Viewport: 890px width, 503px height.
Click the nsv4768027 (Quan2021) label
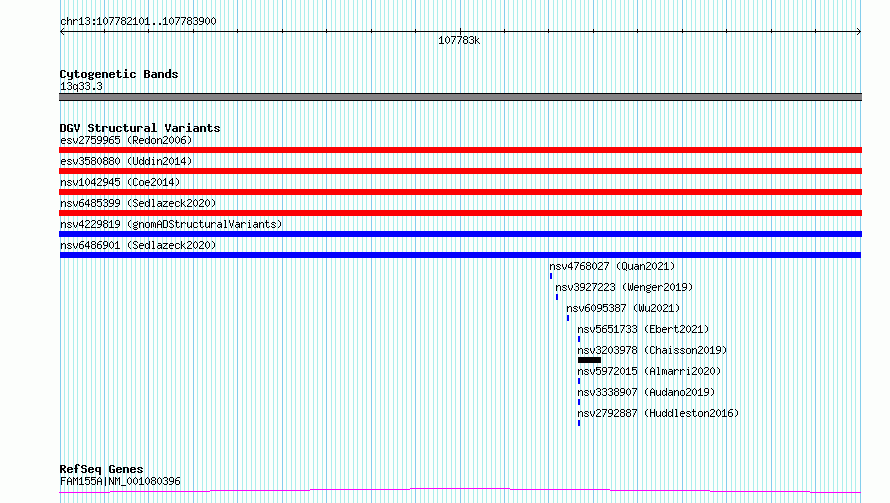point(612,266)
